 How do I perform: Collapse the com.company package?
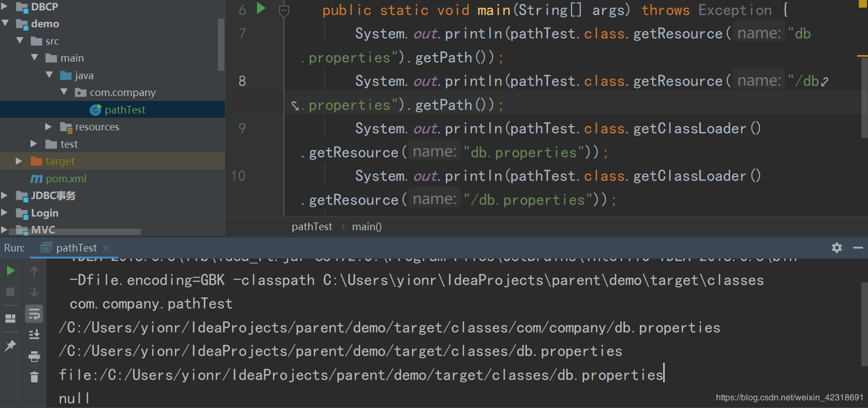(x=64, y=92)
